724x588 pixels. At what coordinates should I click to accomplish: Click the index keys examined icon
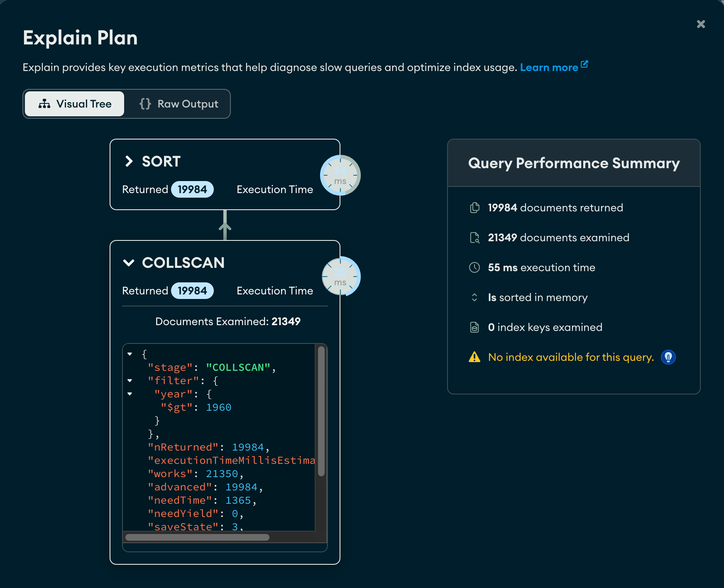pos(475,327)
